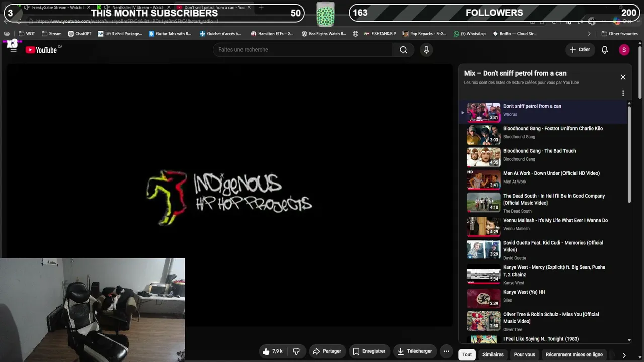The width and height of the screenshot is (644, 362).
Task: Open the account avatar S menu
Action: (624, 50)
